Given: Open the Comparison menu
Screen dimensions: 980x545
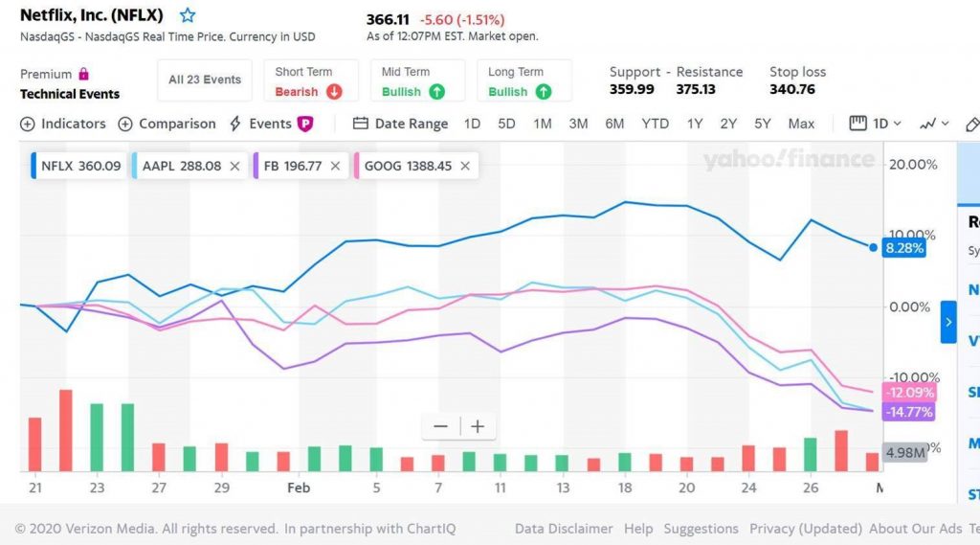Looking at the screenshot, I should coord(167,124).
